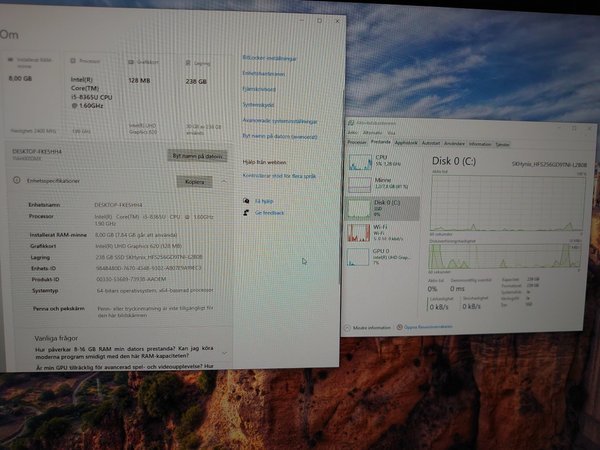
Task: Open the Wi-Fi performance graph
Action: point(358,232)
